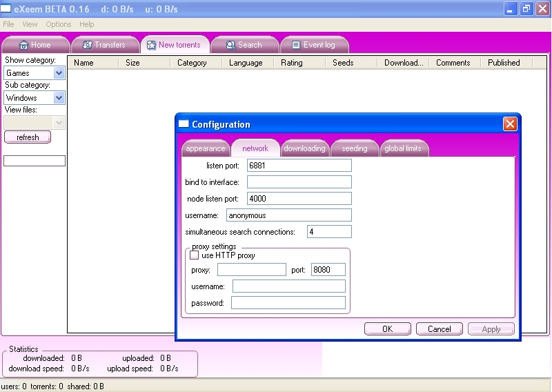Click the refresh button

pos(28,137)
